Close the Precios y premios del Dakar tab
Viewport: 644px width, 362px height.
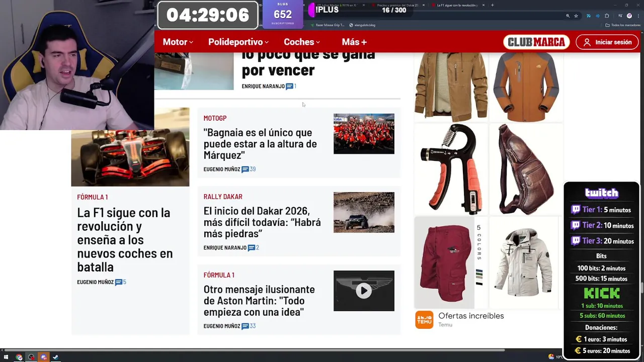coord(424,5)
